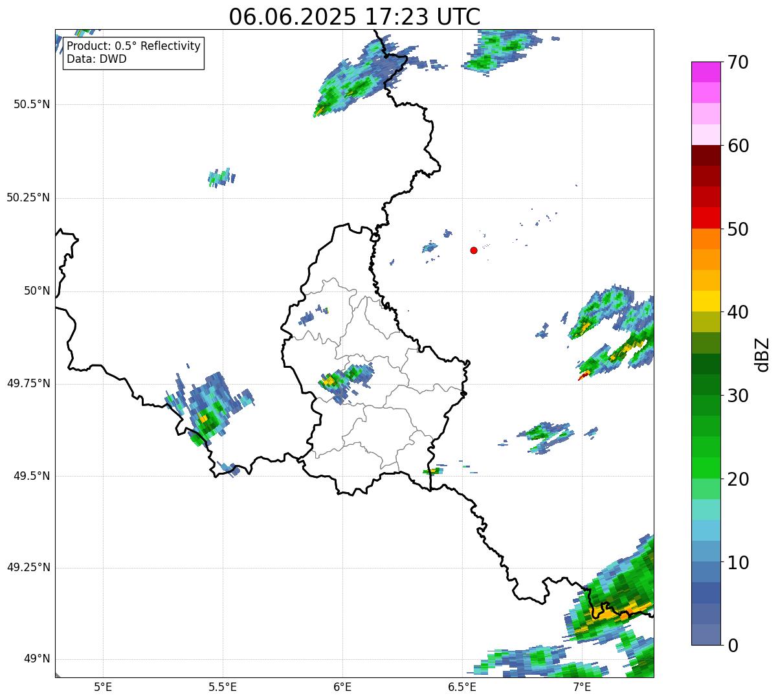Click the colorbar tick label "60"
This screenshot has height=700, width=778.
(738, 146)
